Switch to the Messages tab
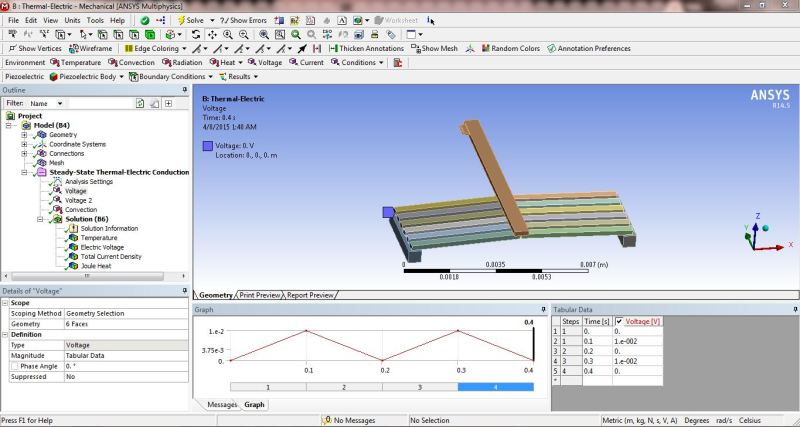 tap(222, 405)
